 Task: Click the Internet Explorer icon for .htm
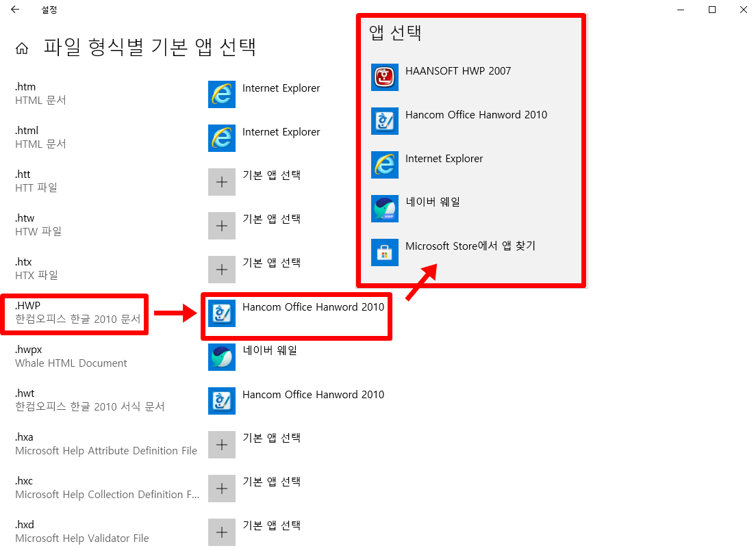tap(222, 94)
